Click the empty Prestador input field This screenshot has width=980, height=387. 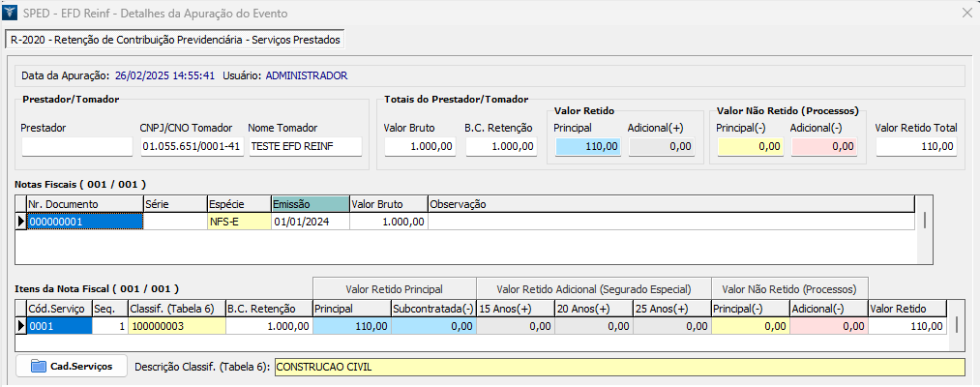coord(76,146)
